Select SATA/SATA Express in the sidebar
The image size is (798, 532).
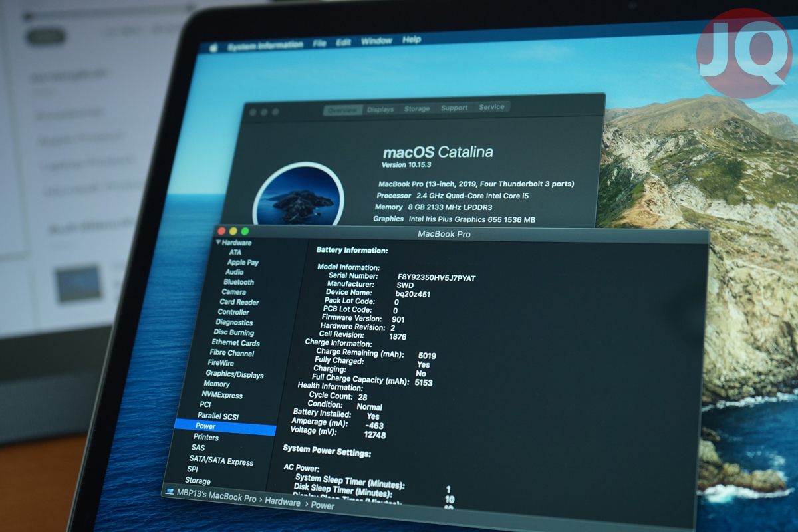tap(221, 462)
